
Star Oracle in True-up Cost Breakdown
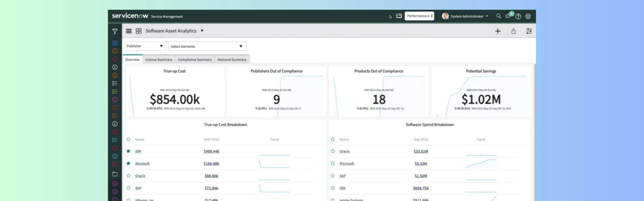click(x=128, y=176)
